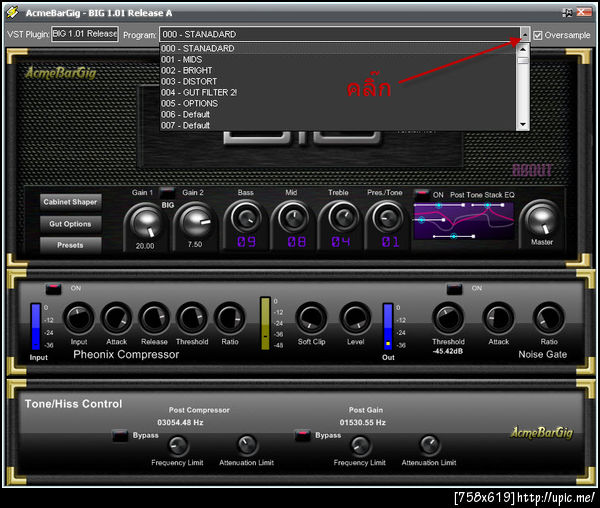Click the lightning bolt title bar icon
600x508 pixels.
[x=13, y=13]
